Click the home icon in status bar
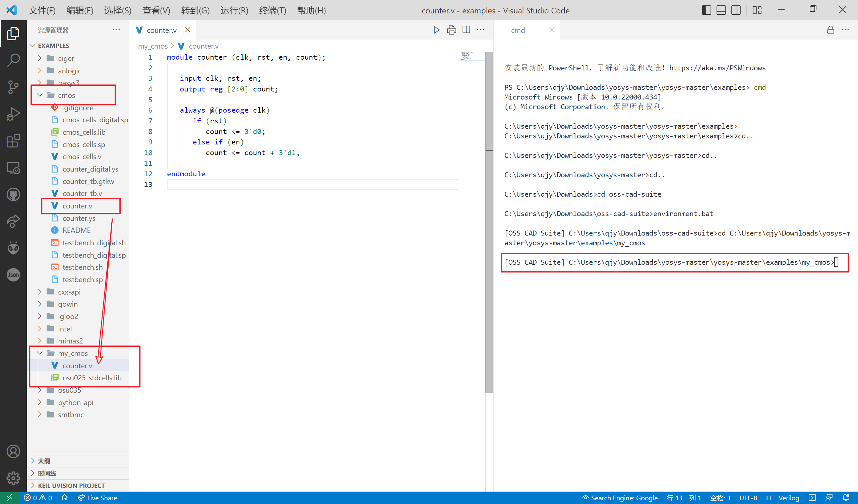Viewport: 858px width, 504px height. tap(65, 498)
